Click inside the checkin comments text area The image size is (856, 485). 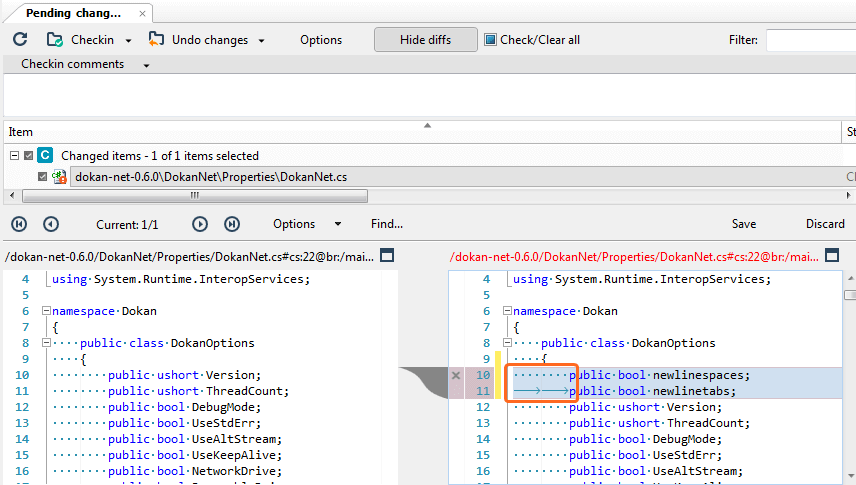coord(429,95)
